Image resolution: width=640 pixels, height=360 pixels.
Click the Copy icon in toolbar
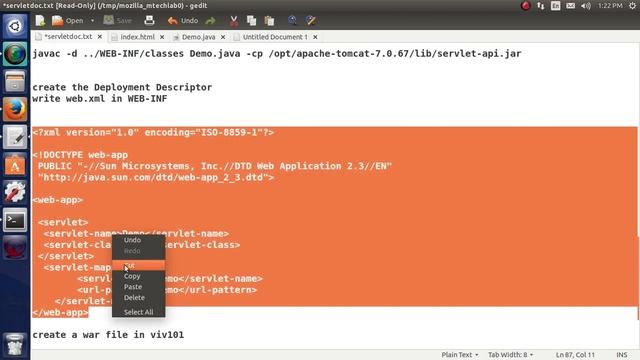pos(251,20)
